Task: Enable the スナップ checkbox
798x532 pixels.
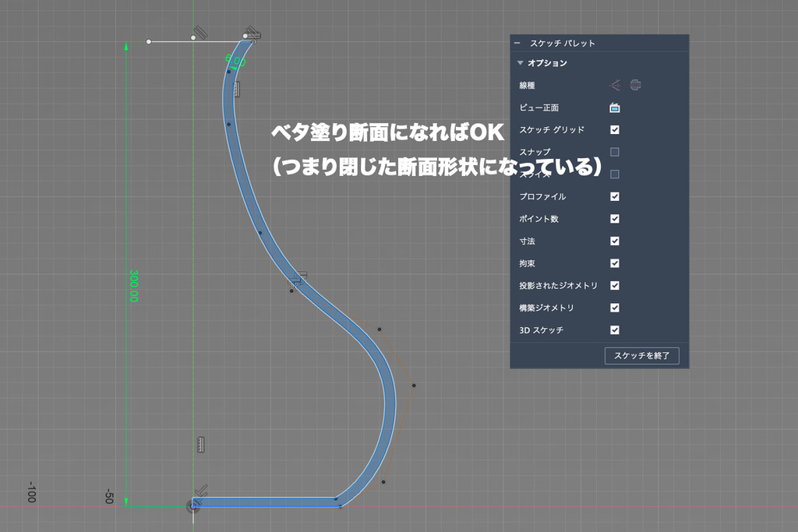Action: coord(615,152)
